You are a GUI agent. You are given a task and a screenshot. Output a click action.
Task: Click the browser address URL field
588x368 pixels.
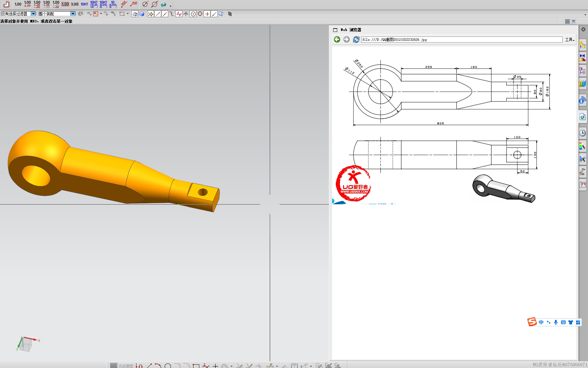462,40
